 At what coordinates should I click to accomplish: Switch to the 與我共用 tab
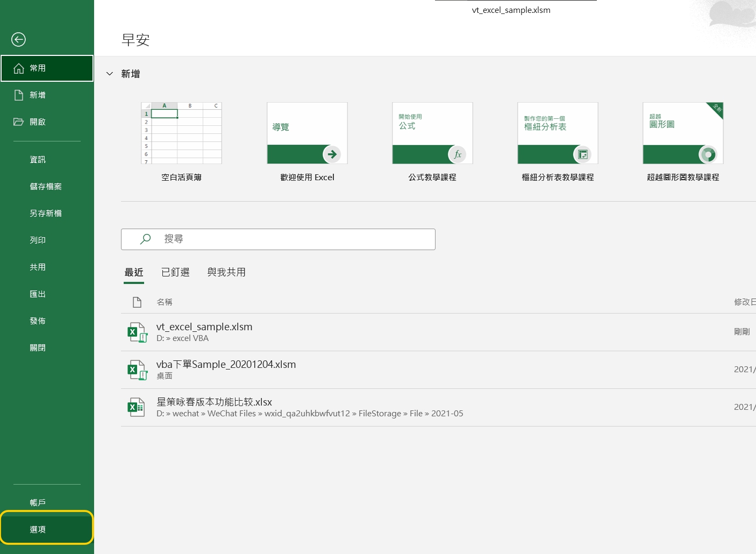(226, 273)
